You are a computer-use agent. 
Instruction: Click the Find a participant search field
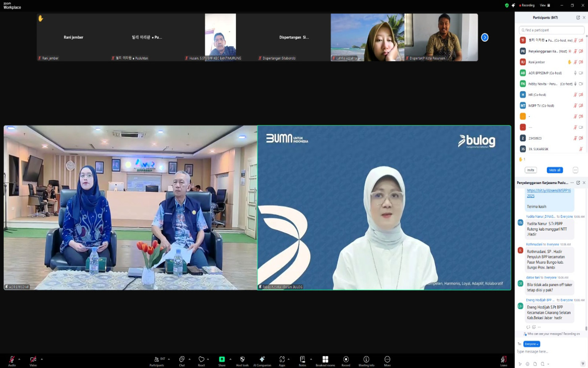(551, 30)
